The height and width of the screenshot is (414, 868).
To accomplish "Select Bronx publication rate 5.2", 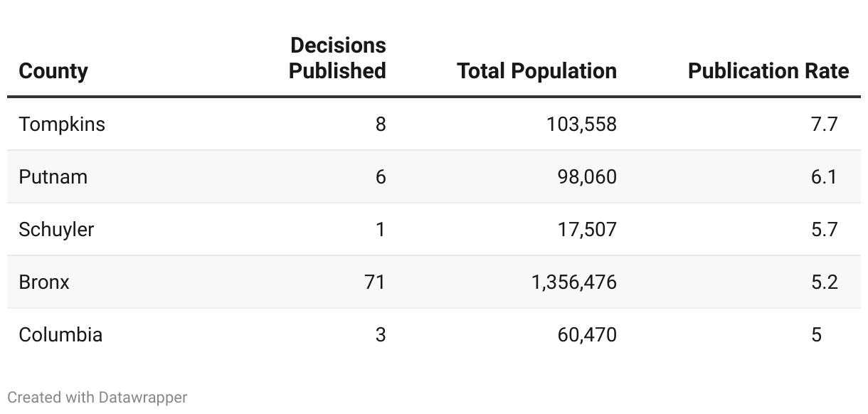I will click(824, 282).
